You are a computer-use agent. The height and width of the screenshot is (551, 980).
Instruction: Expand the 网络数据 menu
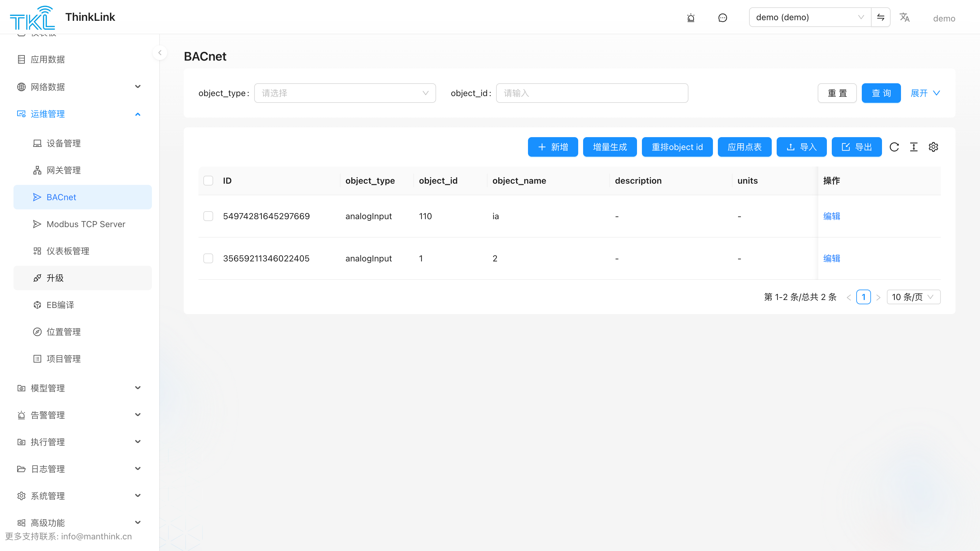pos(80,87)
